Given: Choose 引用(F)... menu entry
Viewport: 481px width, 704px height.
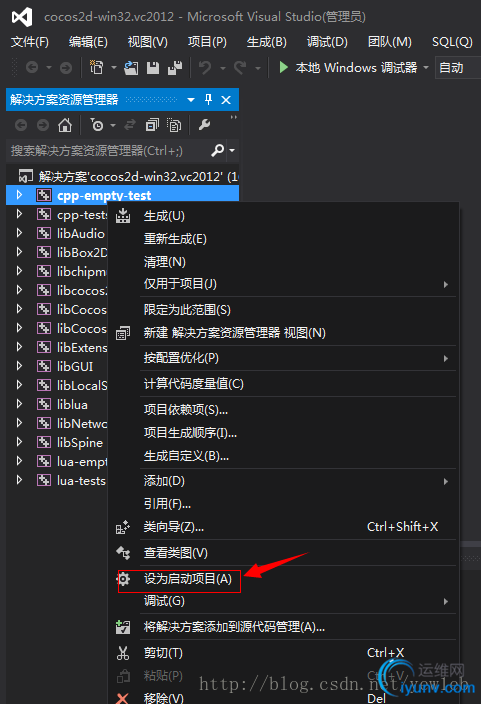Looking at the screenshot, I should (x=284, y=504).
